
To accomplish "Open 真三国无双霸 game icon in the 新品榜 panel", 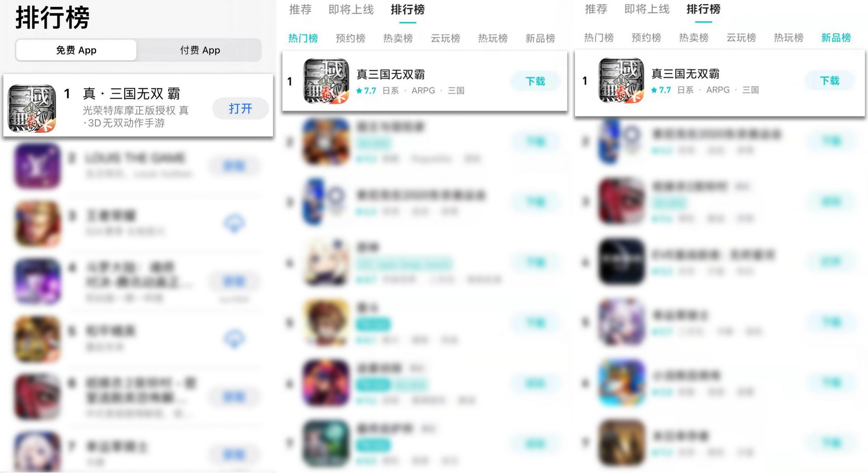I will click(x=621, y=80).
